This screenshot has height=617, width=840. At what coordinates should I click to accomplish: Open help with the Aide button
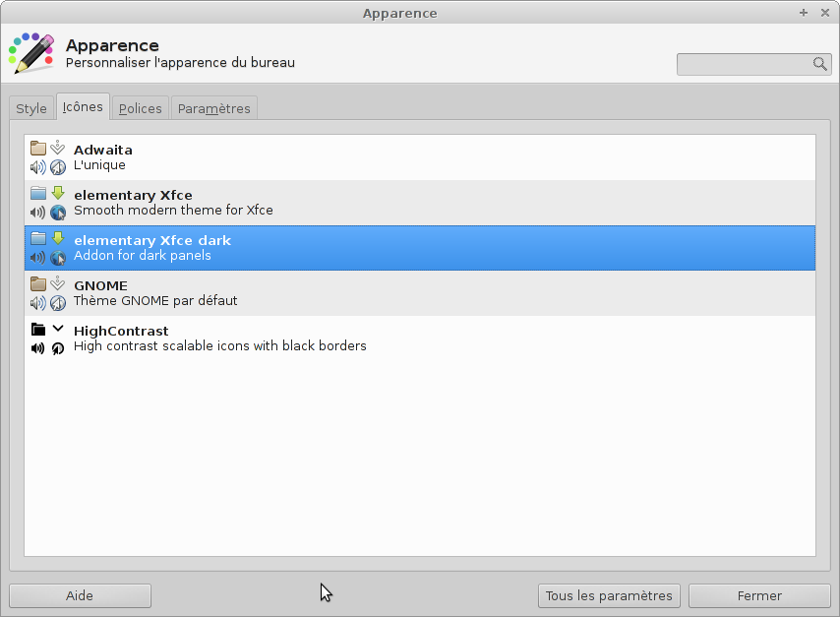tap(80, 595)
